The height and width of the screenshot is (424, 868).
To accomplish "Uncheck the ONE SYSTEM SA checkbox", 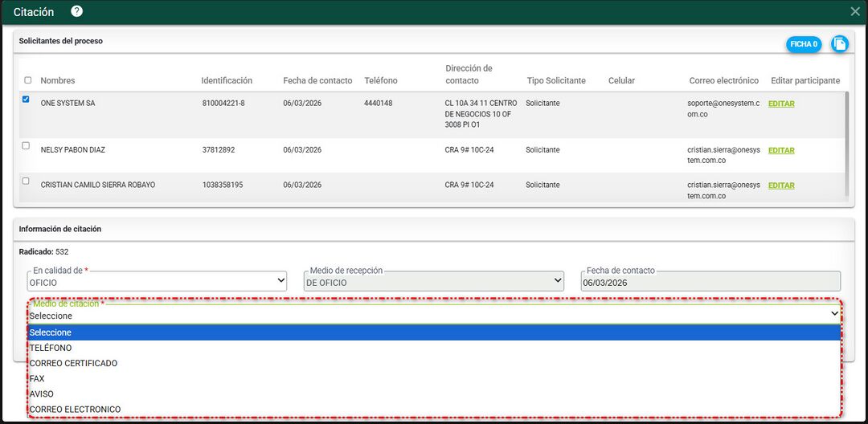I will pyautogui.click(x=27, y=100).
